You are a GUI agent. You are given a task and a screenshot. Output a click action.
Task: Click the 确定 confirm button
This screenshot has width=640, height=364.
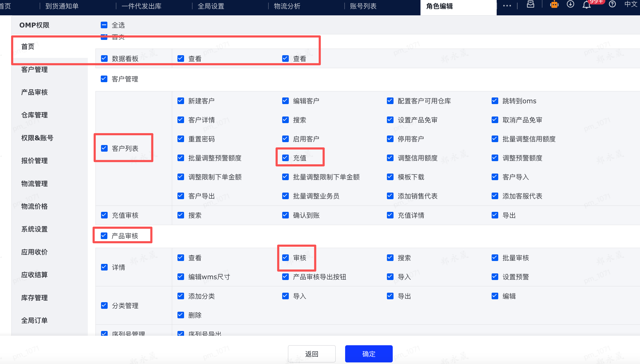[x=369, y=354]
